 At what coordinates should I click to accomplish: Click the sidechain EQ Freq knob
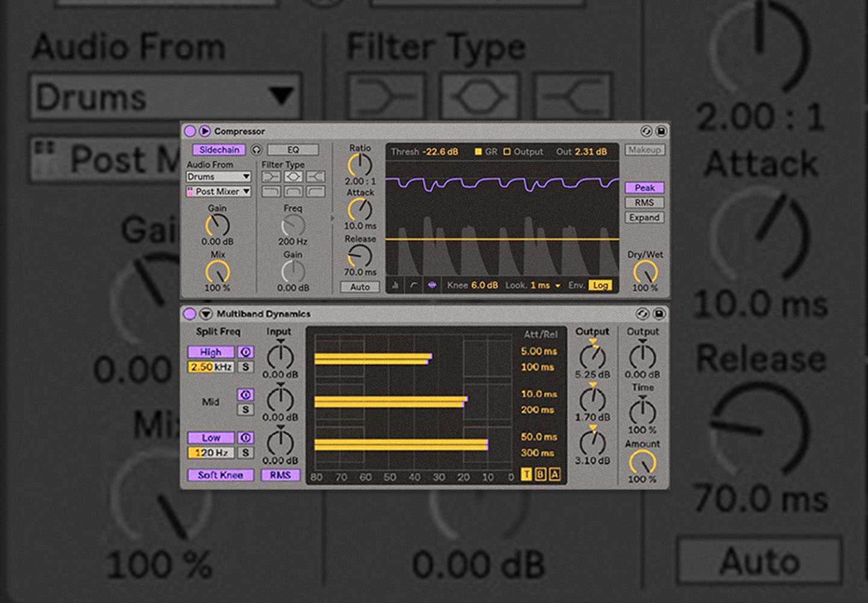pyautogui.click(x=293, y=225)
